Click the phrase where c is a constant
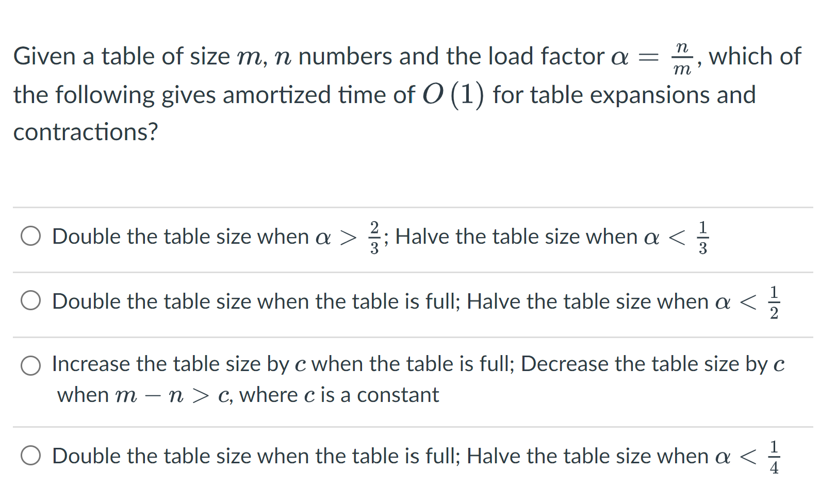820x504 pixels. click(x=340, y=394)
